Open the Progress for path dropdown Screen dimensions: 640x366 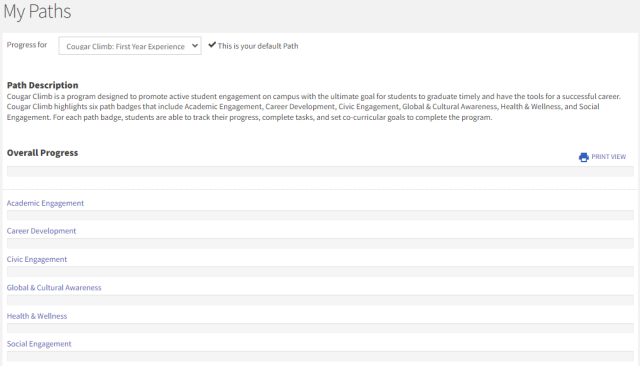(130, 46)
